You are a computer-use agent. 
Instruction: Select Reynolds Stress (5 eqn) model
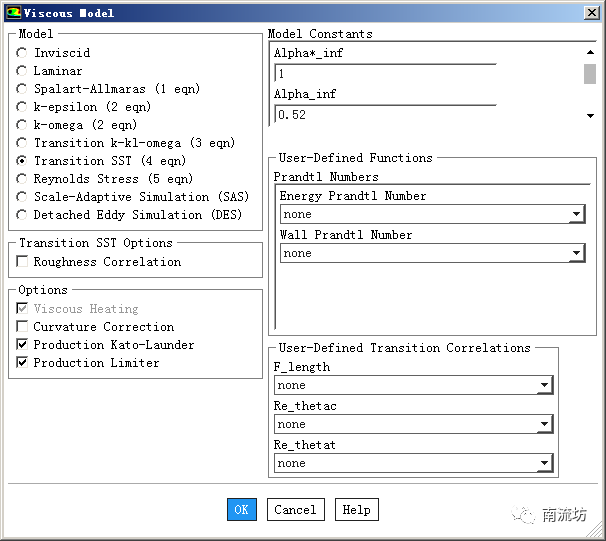point(22,179)
